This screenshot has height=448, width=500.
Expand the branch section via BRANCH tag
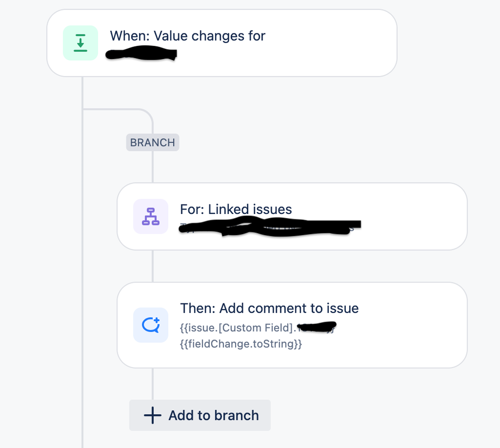pos(152,142)
